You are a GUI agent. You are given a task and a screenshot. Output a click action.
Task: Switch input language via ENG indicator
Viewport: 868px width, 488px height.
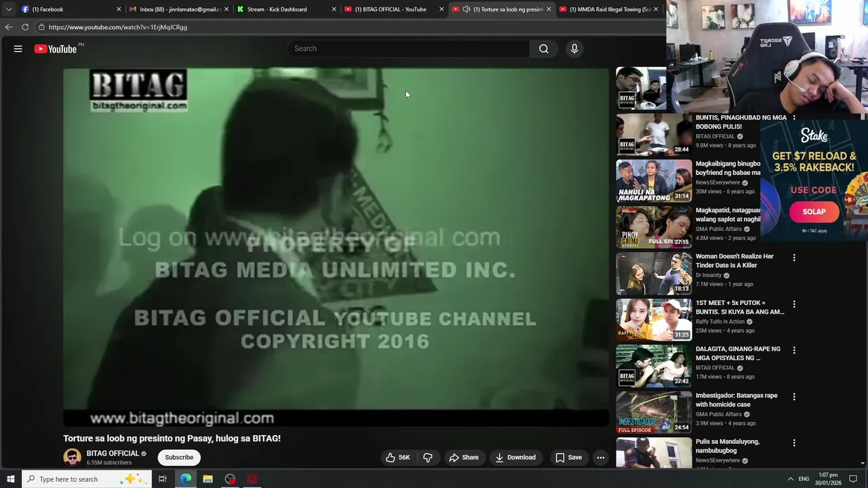click(804, 479)
